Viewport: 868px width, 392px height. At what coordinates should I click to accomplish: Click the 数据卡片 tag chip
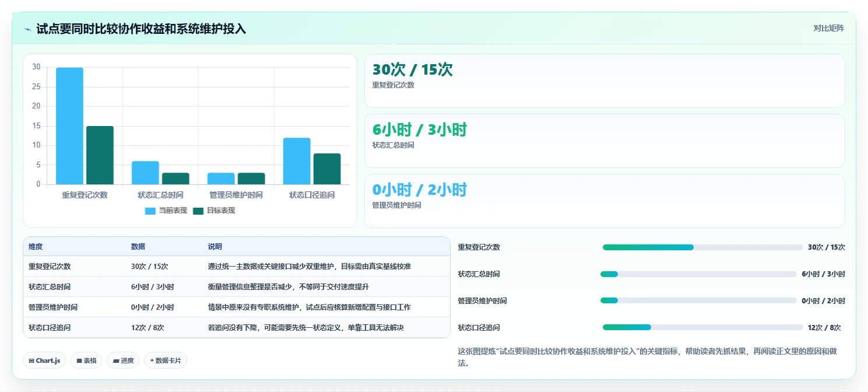pos(166,360)
